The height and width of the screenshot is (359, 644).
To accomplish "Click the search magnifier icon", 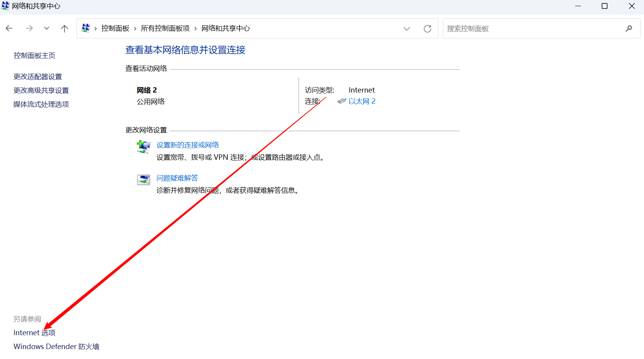I will pyautogui.click(x=629, y=28).
